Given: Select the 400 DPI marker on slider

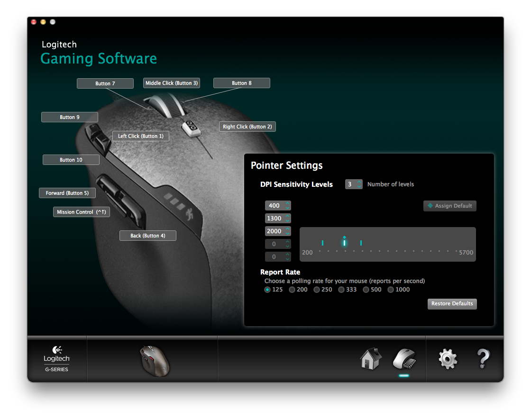Looking at the screenshot, I should pyautogui.click(x=323, y=243).
